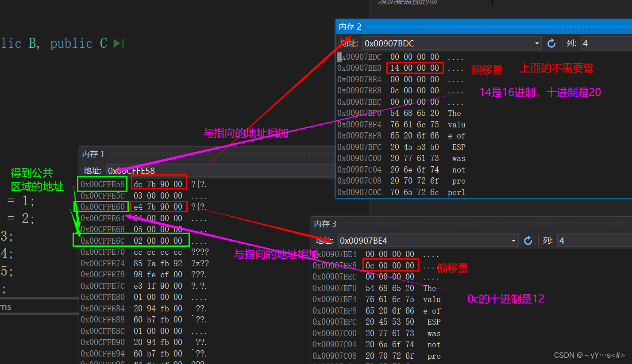Click row 0x00CFFE8C in 内存 1
This screenshot has height=364, width=632.
point(144,331)
